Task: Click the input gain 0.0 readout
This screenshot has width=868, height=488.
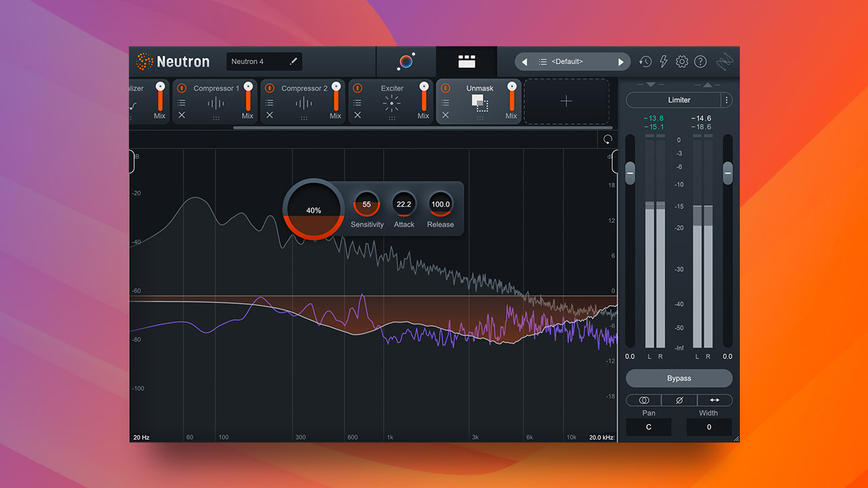Action: 630,357
